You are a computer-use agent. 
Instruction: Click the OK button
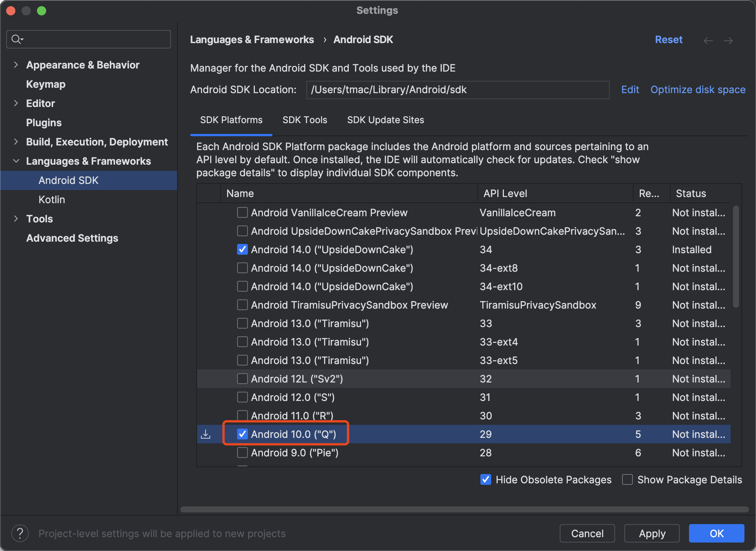pos(716,533)
